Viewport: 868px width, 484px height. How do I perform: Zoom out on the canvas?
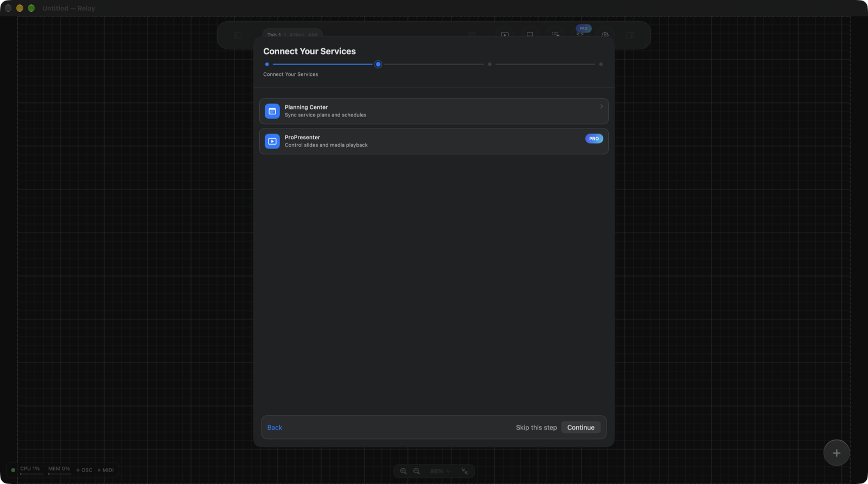point(417,471)
